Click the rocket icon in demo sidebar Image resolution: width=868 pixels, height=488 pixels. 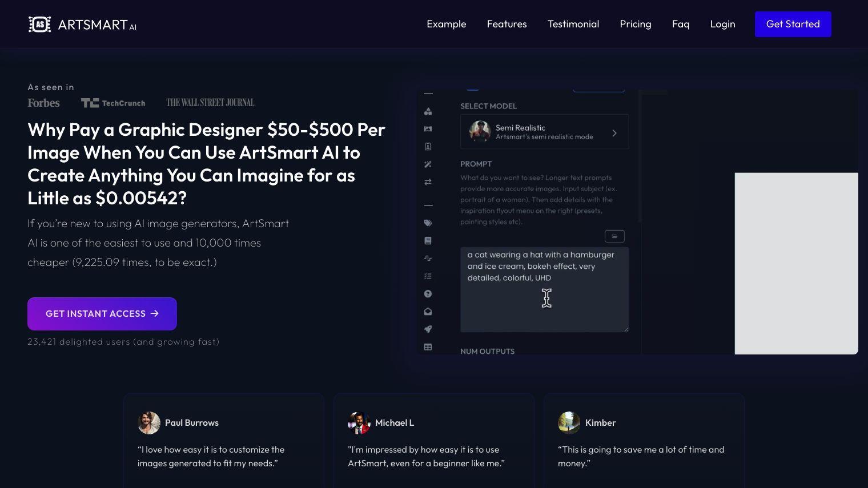tap(428, 329)
